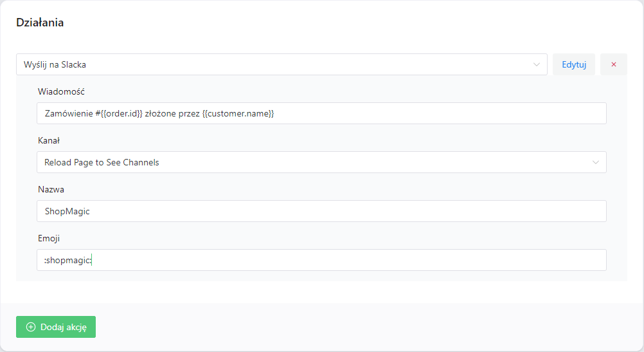Remove the Slack action with the × button
644x352 pixels.
613,64
